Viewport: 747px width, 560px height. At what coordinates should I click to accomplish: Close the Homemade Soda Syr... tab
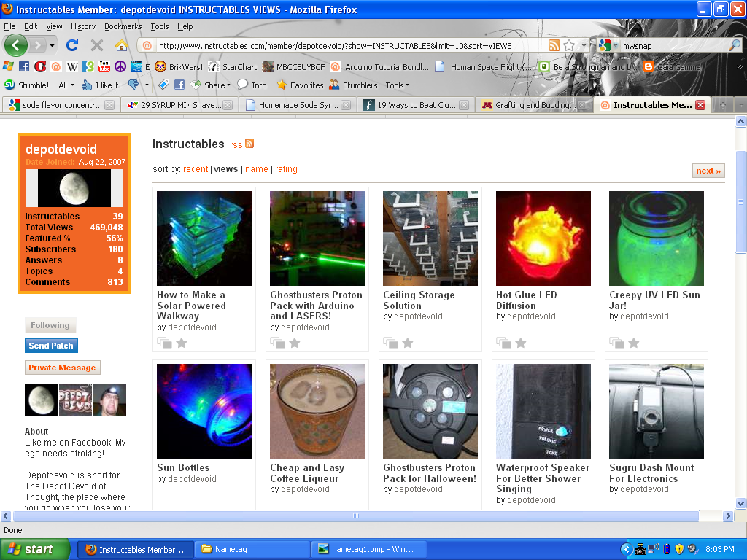point(346,105)
